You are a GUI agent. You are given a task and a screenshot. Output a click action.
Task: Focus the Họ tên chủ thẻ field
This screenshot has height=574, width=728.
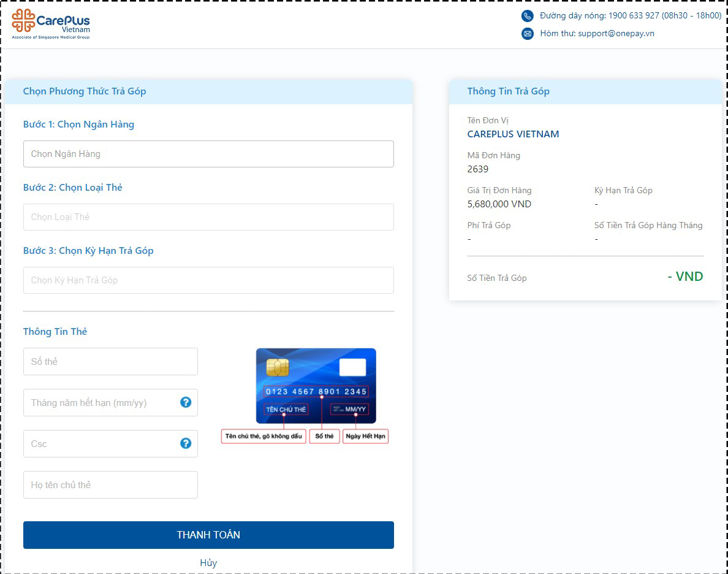click(110, 484)
